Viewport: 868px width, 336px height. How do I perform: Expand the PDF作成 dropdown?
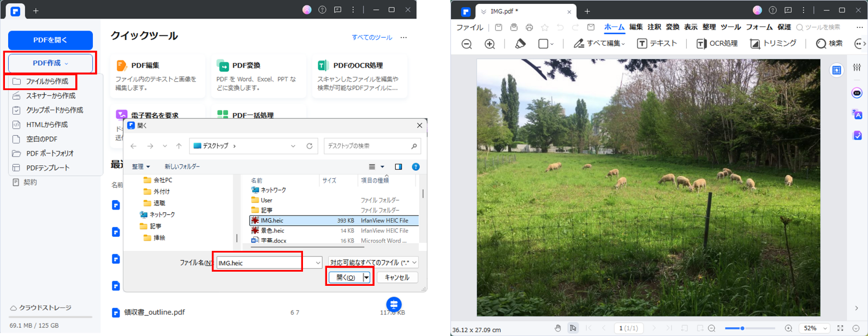tap(50, 63)
